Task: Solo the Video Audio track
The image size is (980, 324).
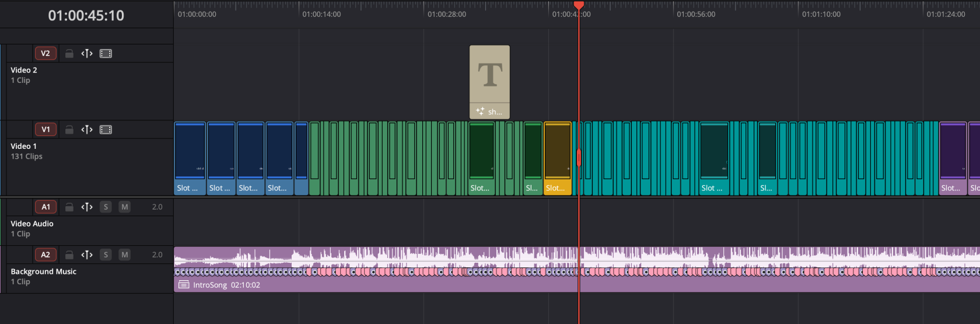Action: click(106, 207)
